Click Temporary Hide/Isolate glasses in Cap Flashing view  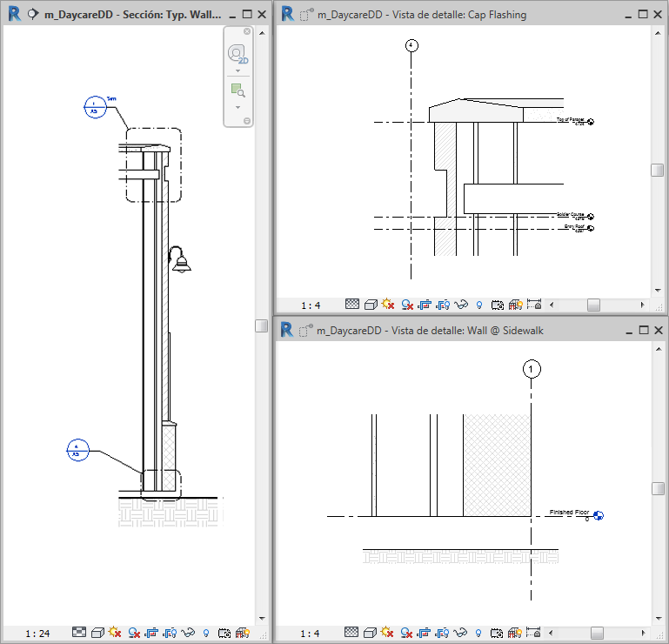[461, 305]
